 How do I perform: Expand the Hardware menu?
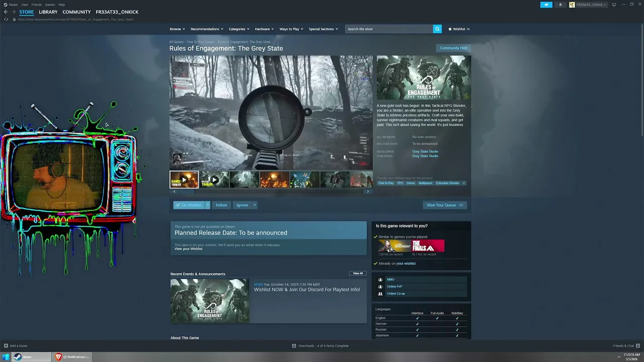tap(264, 29)
